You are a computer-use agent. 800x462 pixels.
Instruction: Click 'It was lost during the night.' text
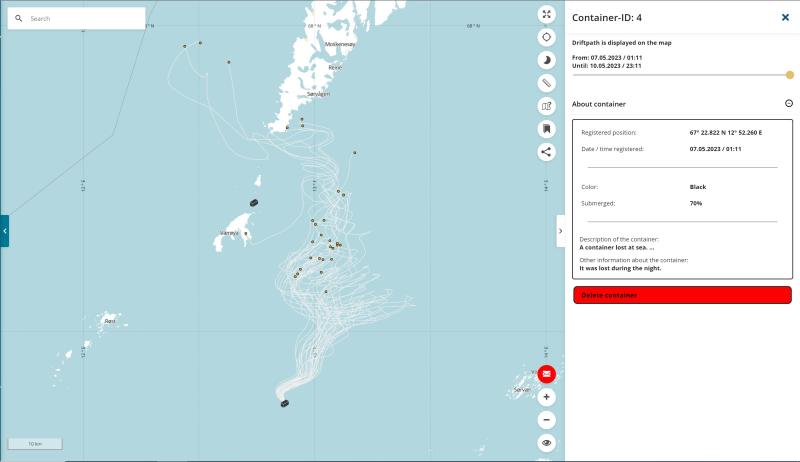(620, 268)
